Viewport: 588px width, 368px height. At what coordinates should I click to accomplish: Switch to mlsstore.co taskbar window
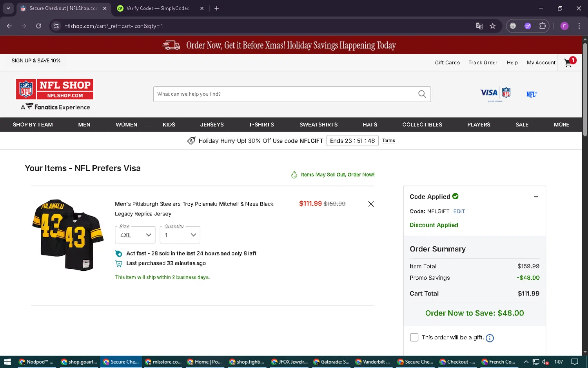click(163, 362)
